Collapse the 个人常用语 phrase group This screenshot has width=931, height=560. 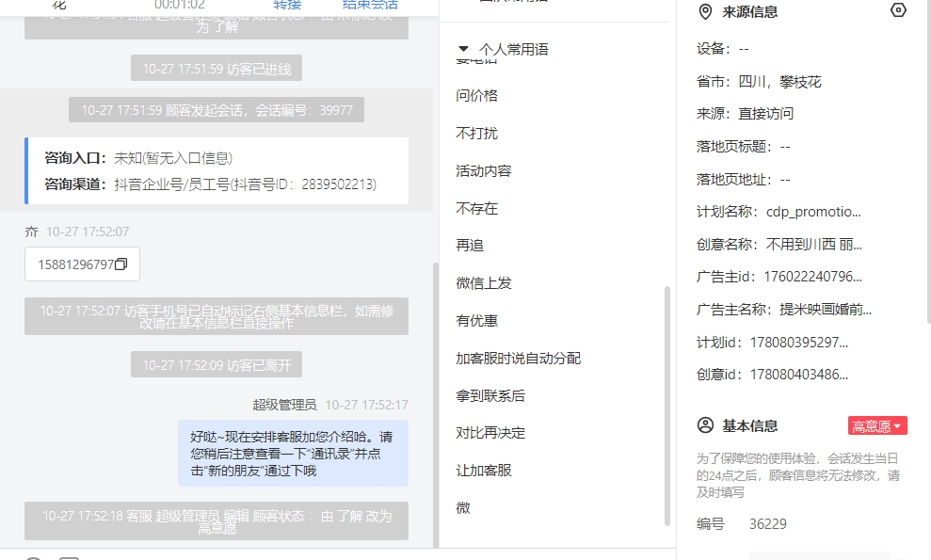coord(464,49)
